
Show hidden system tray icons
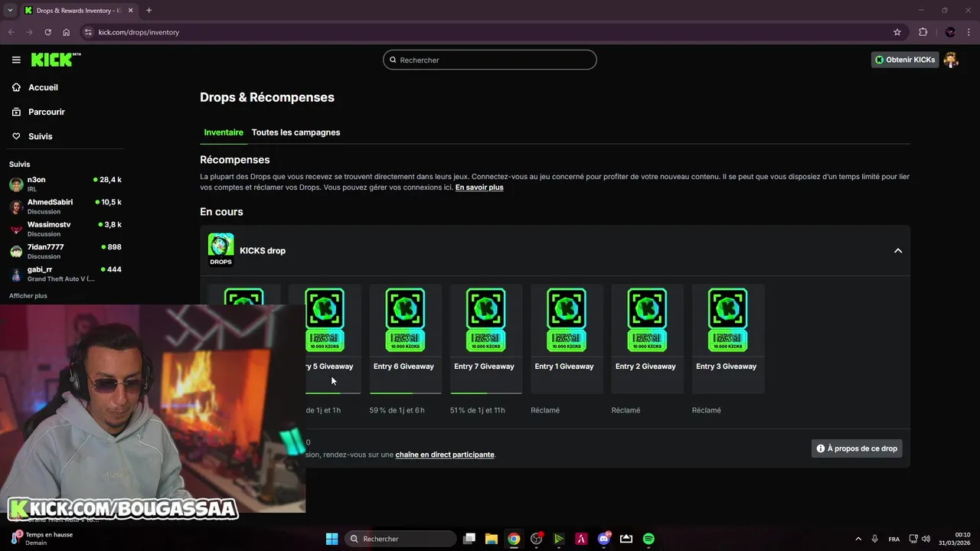857,539
